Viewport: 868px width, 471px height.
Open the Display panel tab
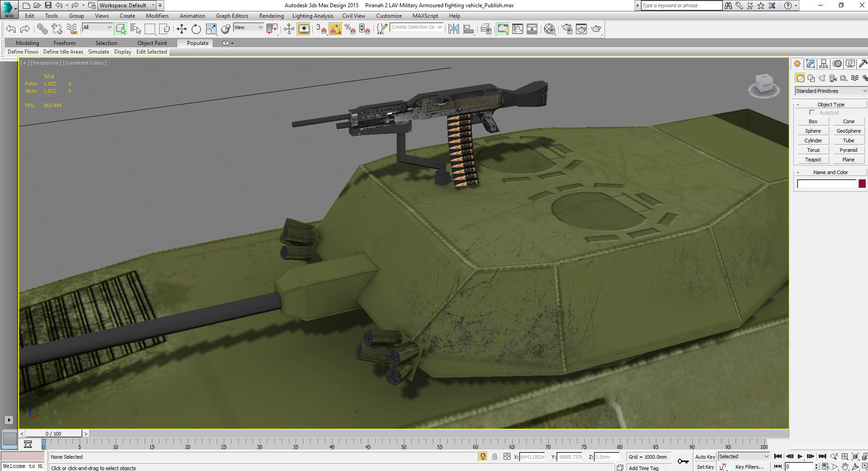pyautogui.click(x=850, y=64)
